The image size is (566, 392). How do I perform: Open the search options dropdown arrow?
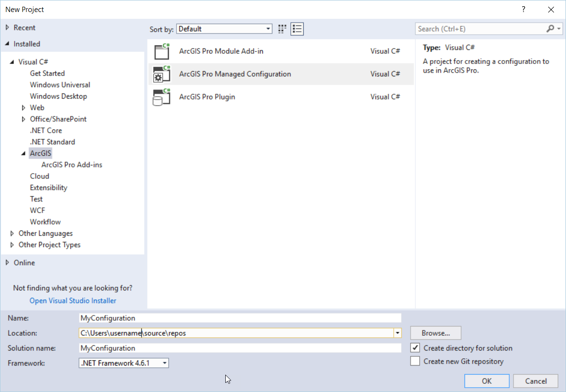(559, 28)
